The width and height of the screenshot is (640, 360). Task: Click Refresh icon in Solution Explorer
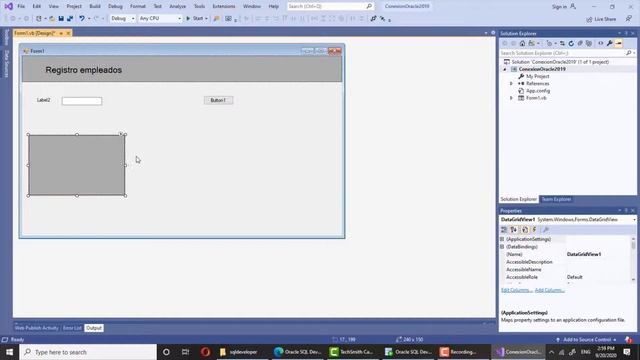pyautogui.click(x=571, y=43)
